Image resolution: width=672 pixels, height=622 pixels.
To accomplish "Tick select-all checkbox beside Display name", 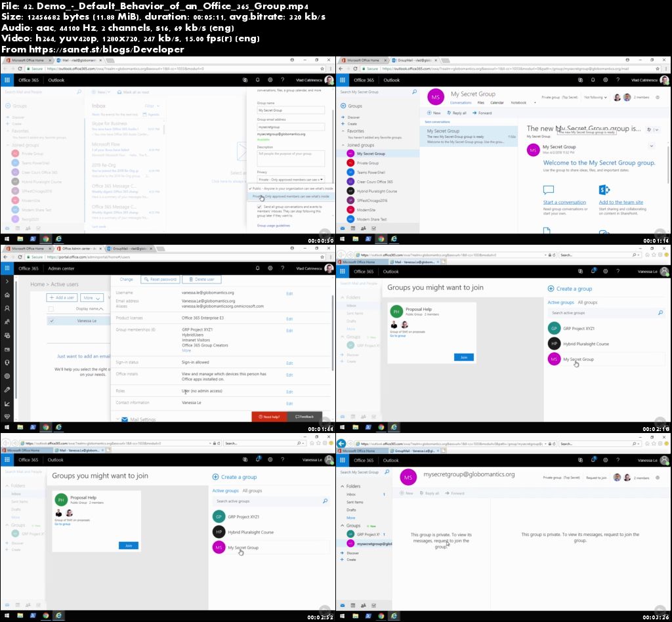I will 51,309.
